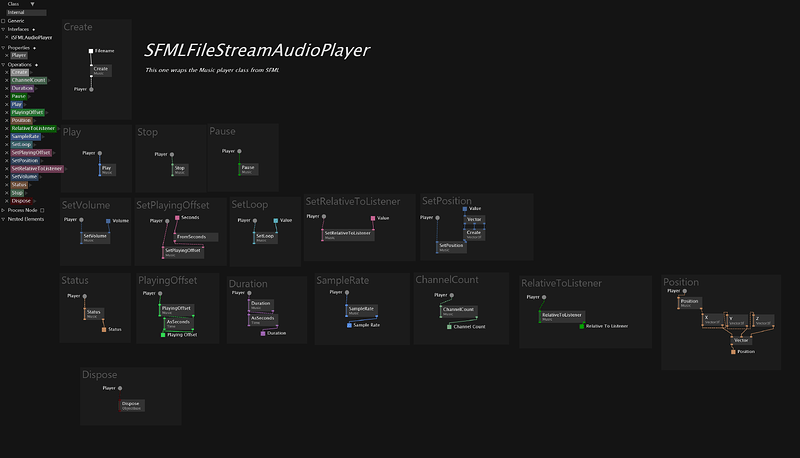Image resolution: width=800 pixels, height=458 pixels.
Task: Click the orange Status output pin
Action: pyautogui.click(x=104, y=330)
